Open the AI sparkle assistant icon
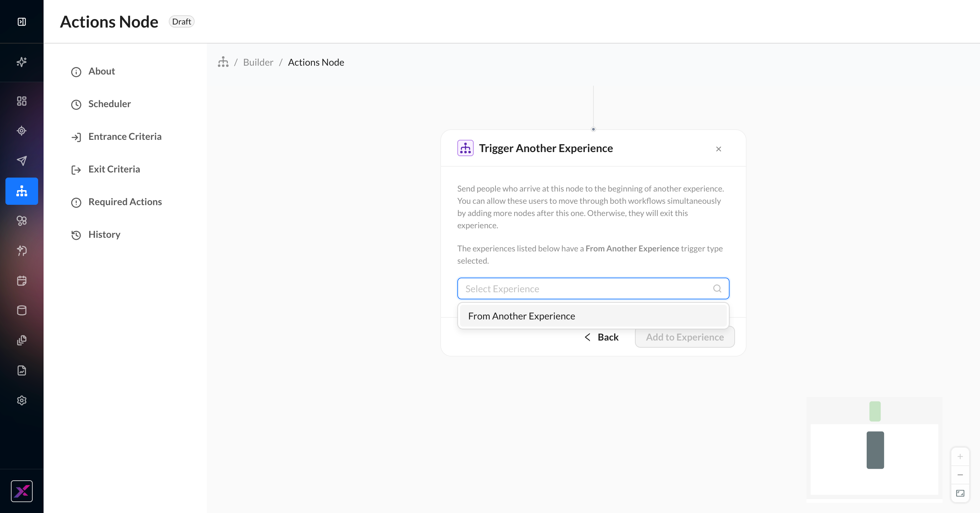The width and height of the screenshot is (980, 513). pyautogui.click(x=22, y=62)
